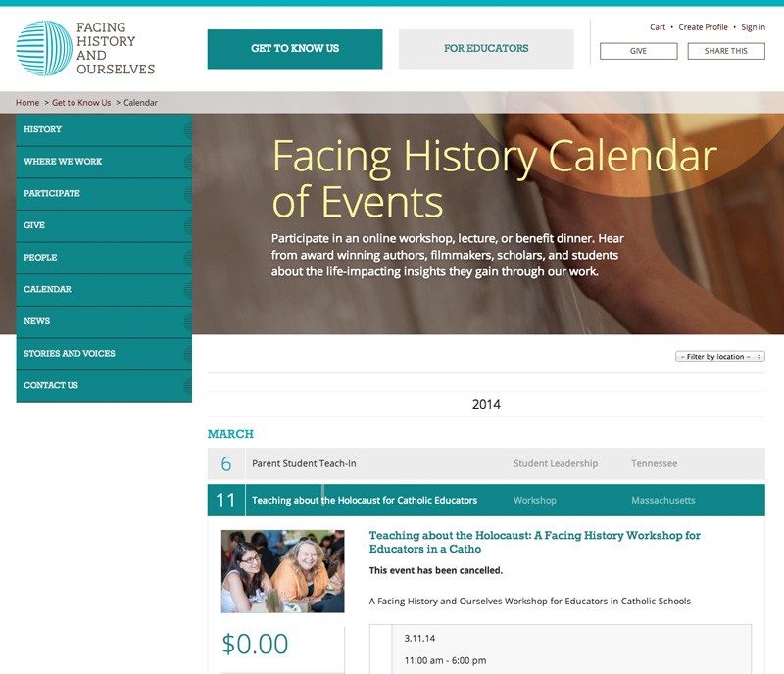Image resolution: width=784 pixels, height=674 pixels.
Task: Select CONTACT US in sidebar
Action: click(49, 385)
